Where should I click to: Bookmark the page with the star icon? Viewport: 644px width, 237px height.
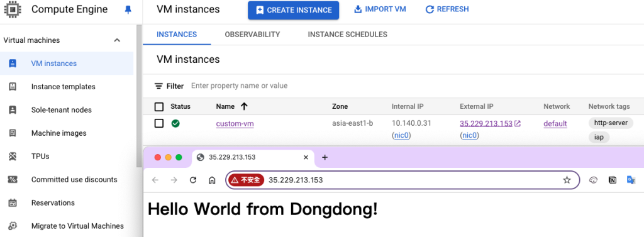tap(567, 180)
